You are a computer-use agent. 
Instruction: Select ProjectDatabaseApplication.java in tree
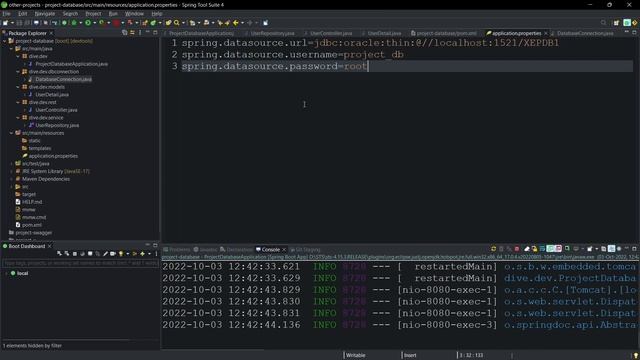pyautogui.click(x=71, y=64)
